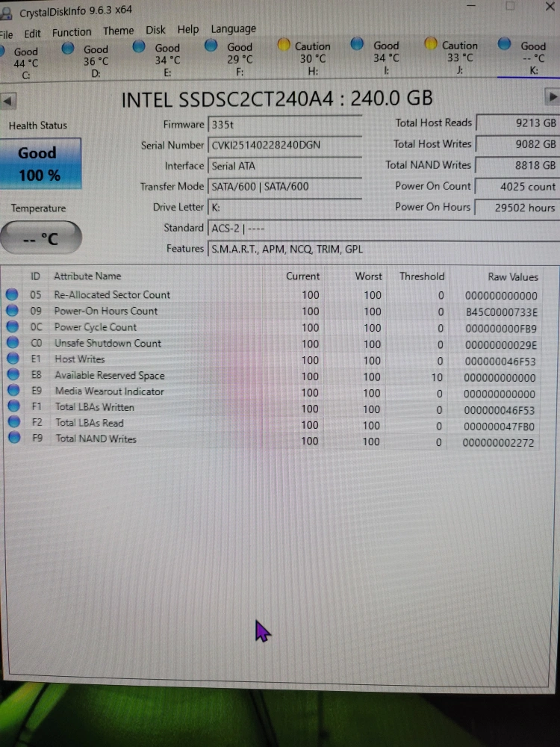Open the Theme menu
Image resolution: width=560 pixels, height=747 pixels.
[x=118, y=31]
